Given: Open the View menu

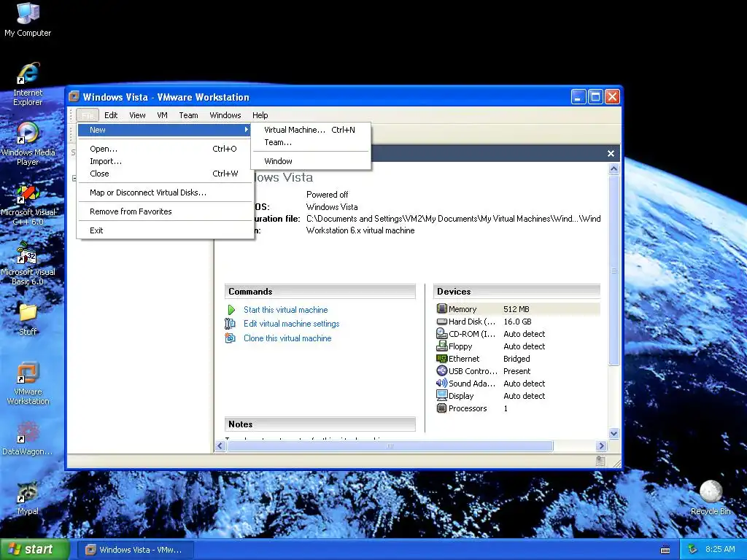Looking at the screenshot, I should click(137, 114).
